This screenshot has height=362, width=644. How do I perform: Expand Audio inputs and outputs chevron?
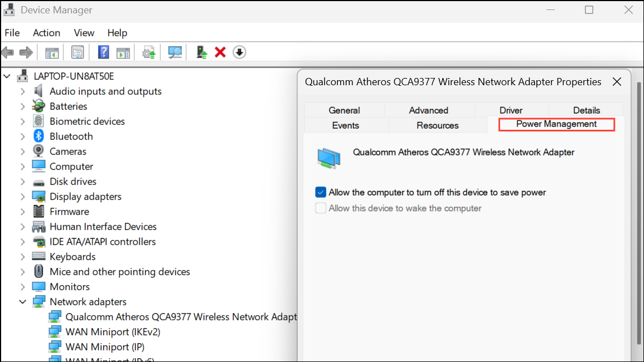pyautogui.click(x=23, y=91)
